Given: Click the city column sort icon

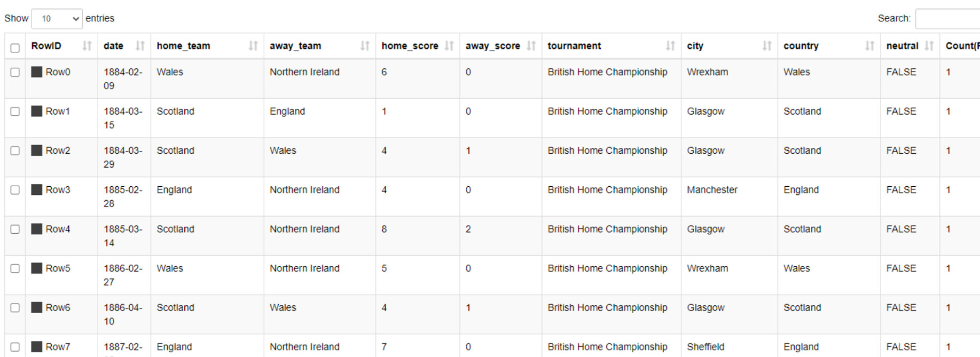Looking at the screenshot, I should pos(767,46).
